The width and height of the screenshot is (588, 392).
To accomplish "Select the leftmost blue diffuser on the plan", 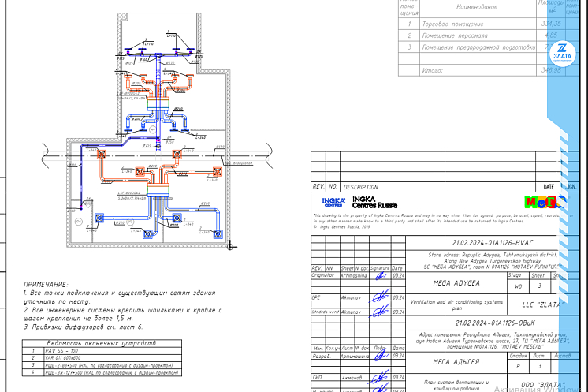I will coord(100,217).
